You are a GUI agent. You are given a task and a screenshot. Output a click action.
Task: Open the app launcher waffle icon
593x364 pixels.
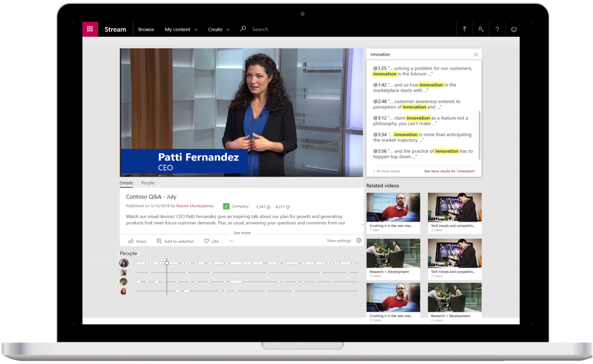(90, 29)
